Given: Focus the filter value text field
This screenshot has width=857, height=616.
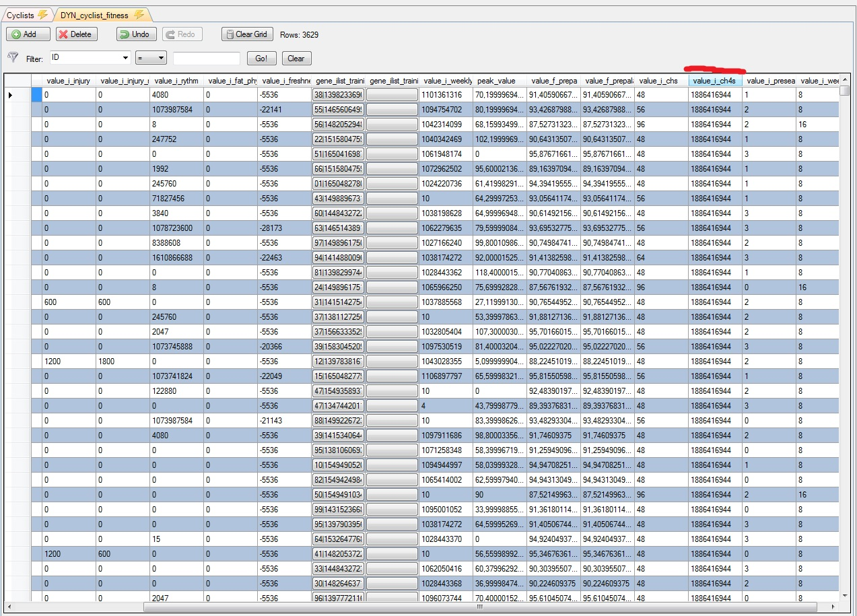Looking at the screenshot, I should tap(206, 59).
